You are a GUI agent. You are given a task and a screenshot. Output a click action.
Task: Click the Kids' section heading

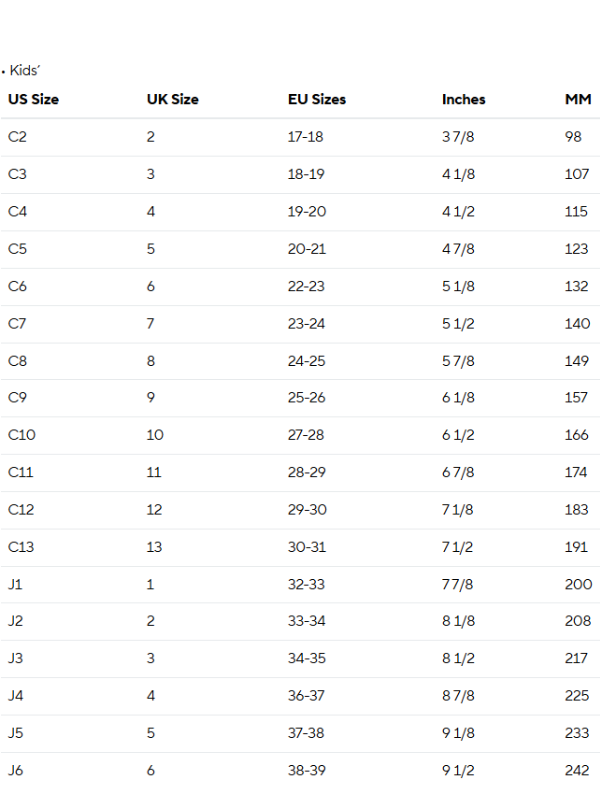25,71
